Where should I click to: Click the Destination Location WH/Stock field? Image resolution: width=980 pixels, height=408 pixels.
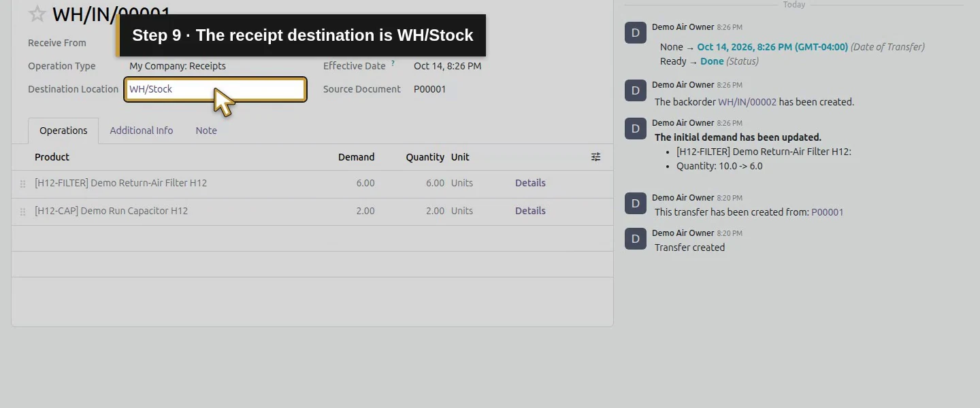(x=215, y=89)
